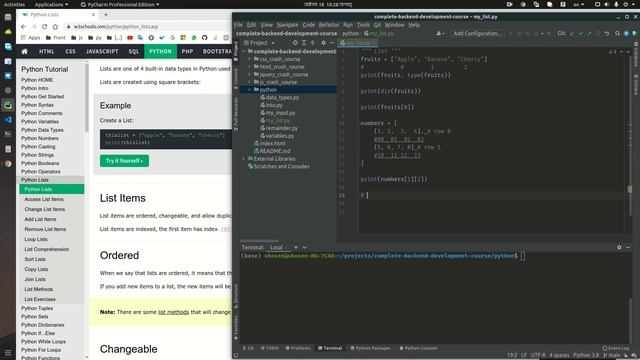Click Chrome back arrow
Screen dimensions: 640x360
coord(23,27)
